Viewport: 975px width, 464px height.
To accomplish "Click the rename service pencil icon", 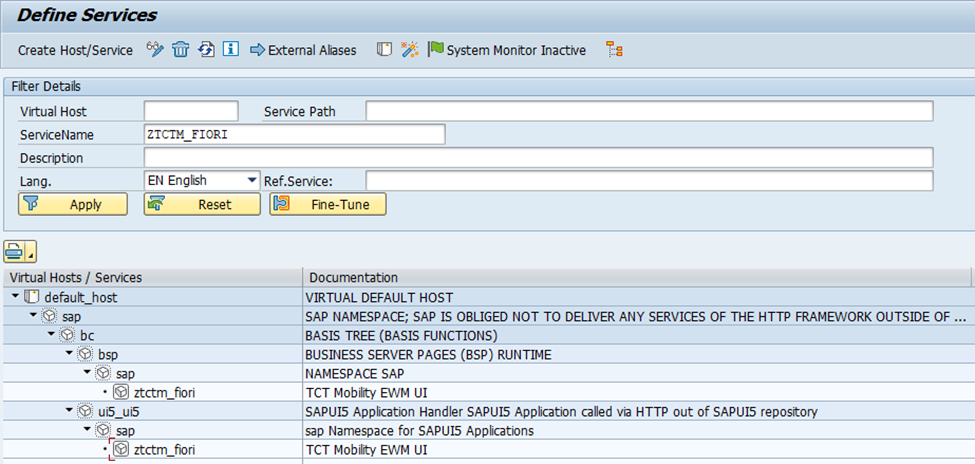I will [155, 50].
